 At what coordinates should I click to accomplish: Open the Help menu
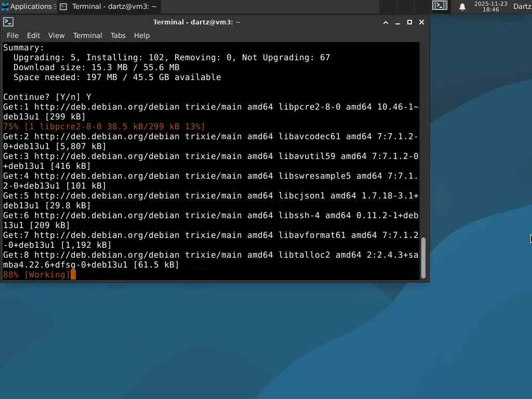(141, 35)
